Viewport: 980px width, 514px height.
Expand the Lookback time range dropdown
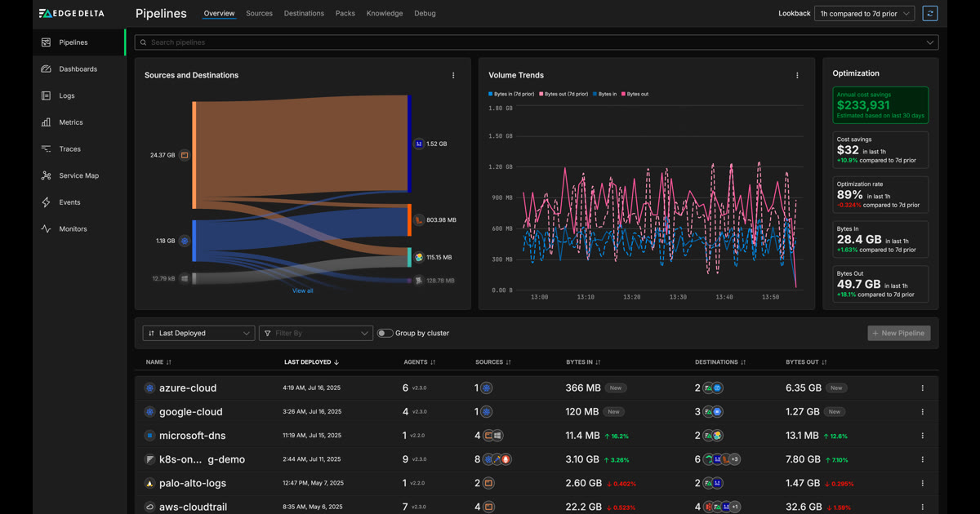pos(864,13)
